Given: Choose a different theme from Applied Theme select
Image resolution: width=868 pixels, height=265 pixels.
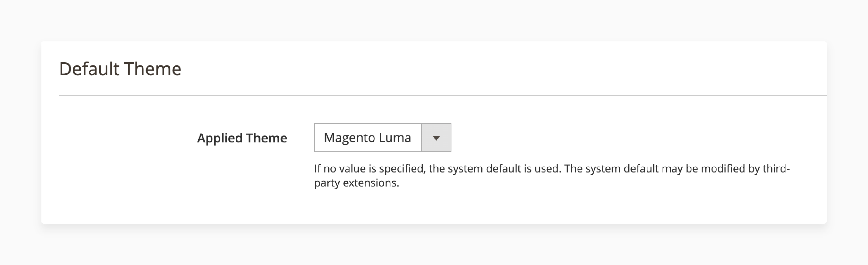Looking at the screenshot, I should [382, 138].
